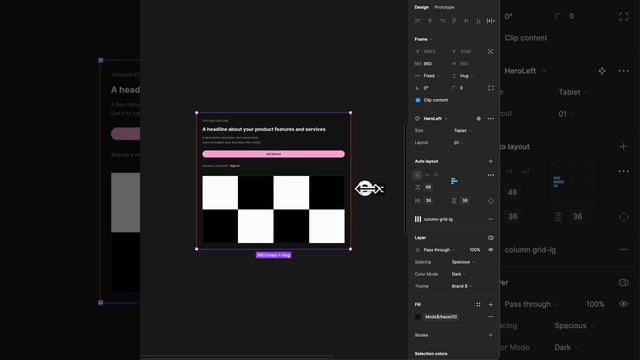
Task: Select horizontal auto layout direction
Action: click(x=427, y=175)
